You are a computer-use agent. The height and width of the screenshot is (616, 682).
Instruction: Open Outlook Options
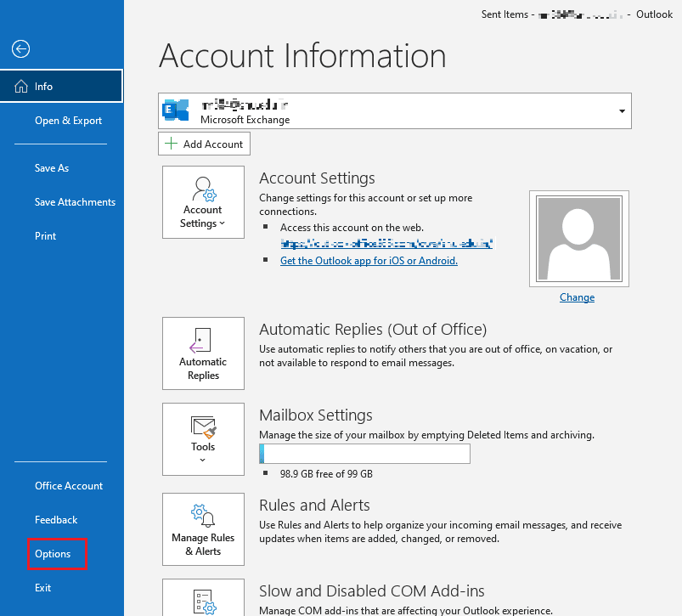click(51, 553)
